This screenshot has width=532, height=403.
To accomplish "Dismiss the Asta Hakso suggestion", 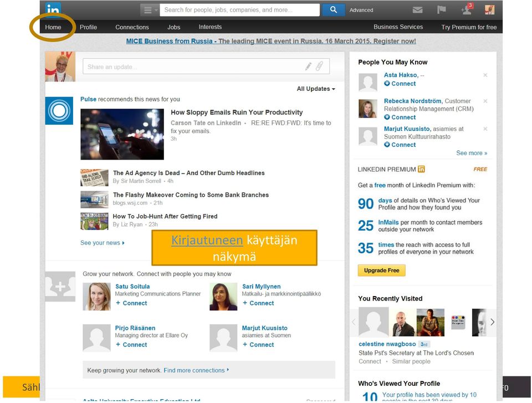I will click(x=485, y=75).
